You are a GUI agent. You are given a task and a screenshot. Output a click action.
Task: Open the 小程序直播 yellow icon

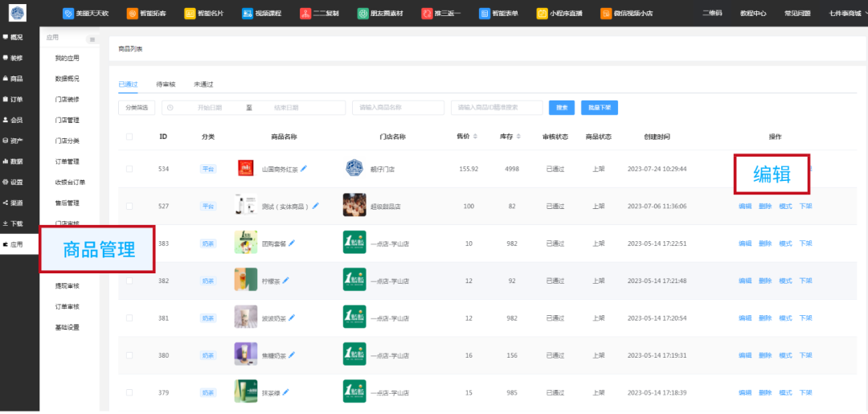tap(542, 14)
